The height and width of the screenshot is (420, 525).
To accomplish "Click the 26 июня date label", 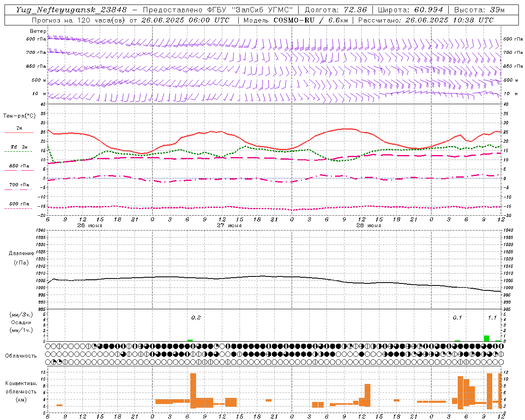I will point(90,226).
